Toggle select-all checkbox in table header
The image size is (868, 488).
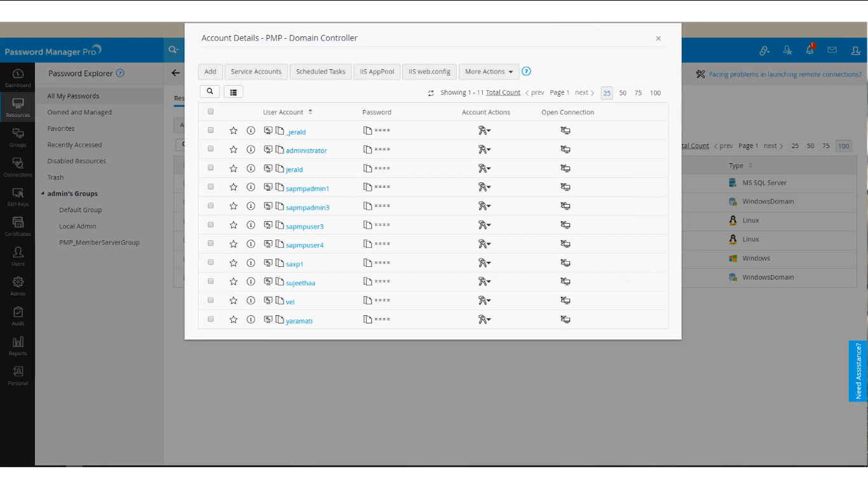[x=210, y=112]
